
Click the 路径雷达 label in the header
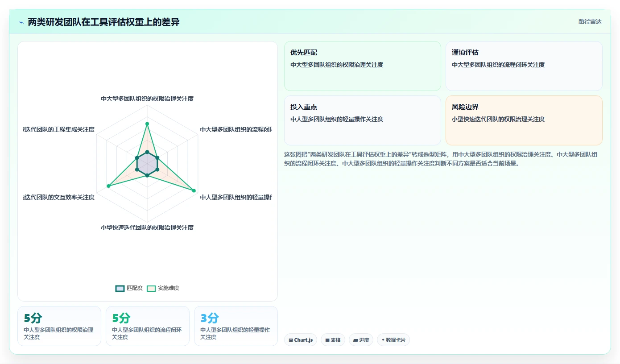pos(590,21)
